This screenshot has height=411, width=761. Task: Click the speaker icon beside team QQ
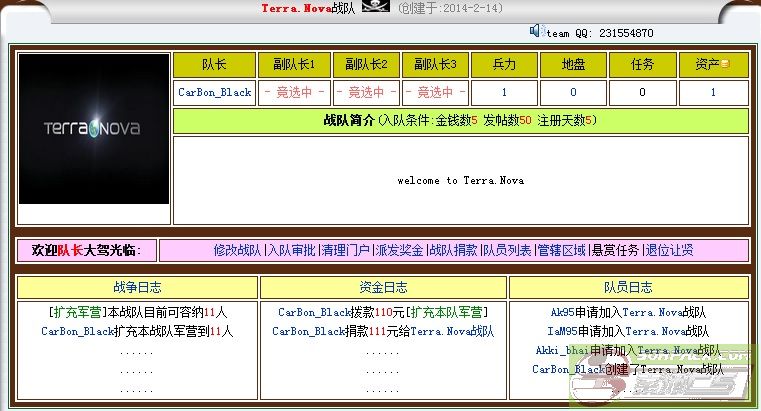pos(536,31)
